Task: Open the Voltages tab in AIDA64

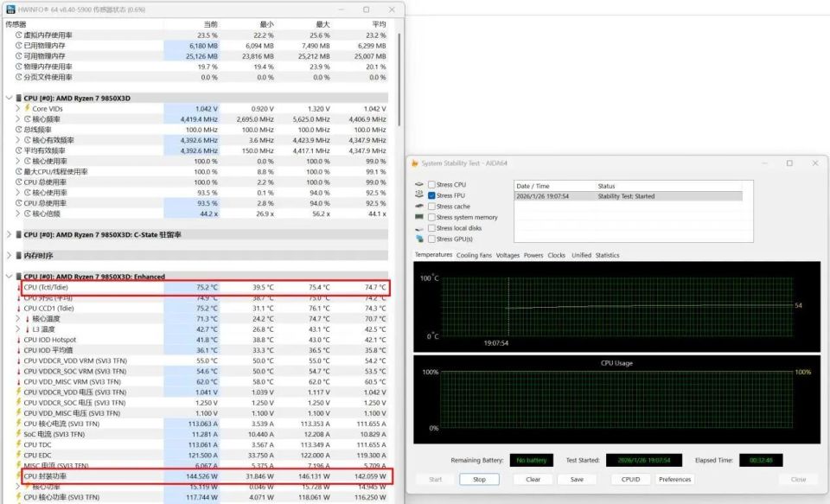Action: coord(508,255)
